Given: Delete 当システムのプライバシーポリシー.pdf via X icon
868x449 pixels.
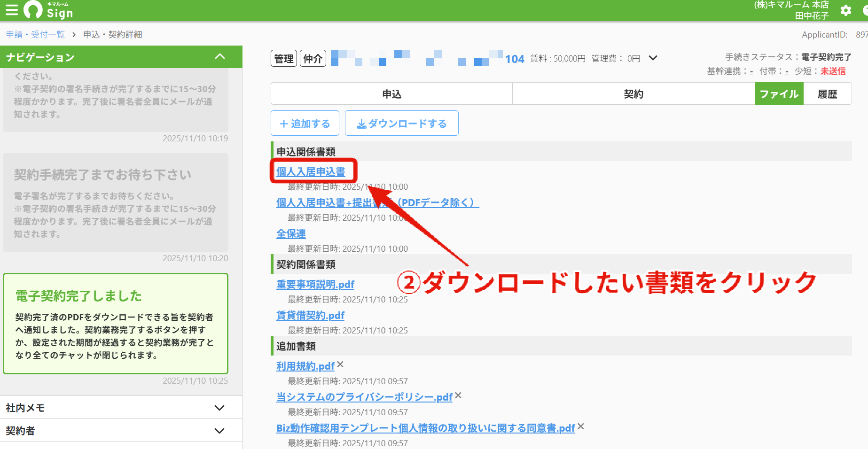Looking at the screenshot, I should tap(458, 395).
